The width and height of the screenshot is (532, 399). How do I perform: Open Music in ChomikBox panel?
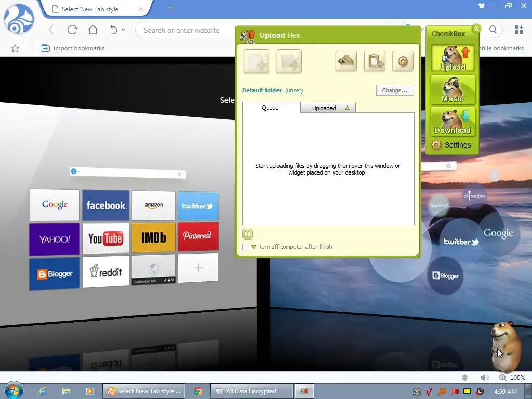point(453,90)
